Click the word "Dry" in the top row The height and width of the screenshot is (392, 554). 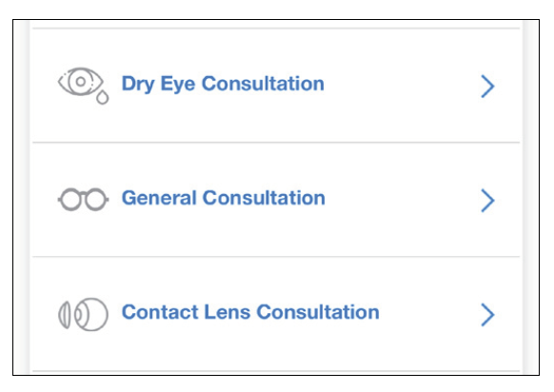(x=138, y=85)
